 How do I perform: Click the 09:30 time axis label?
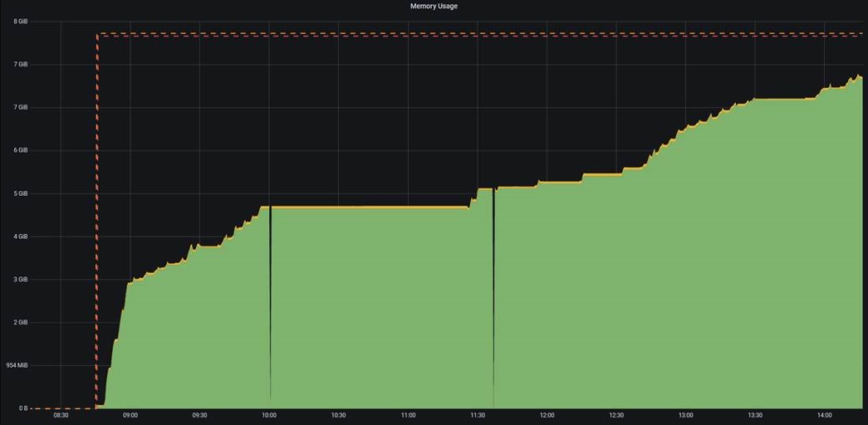(x=200, y=415)
